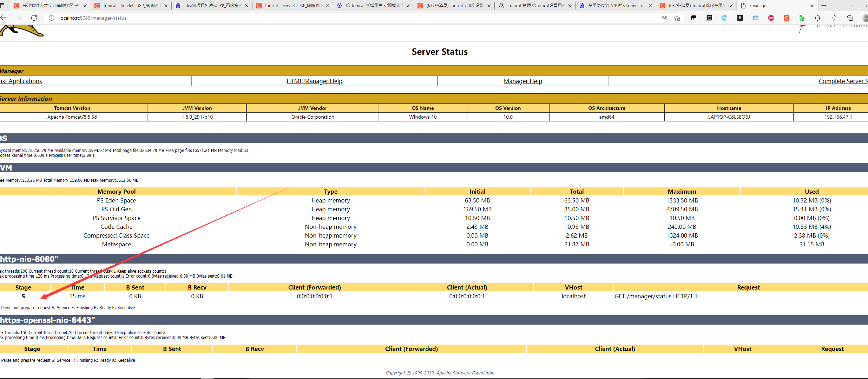The image size is (868, 379).
Task: Reload the page with refresh icon
Action: (34, 18)
